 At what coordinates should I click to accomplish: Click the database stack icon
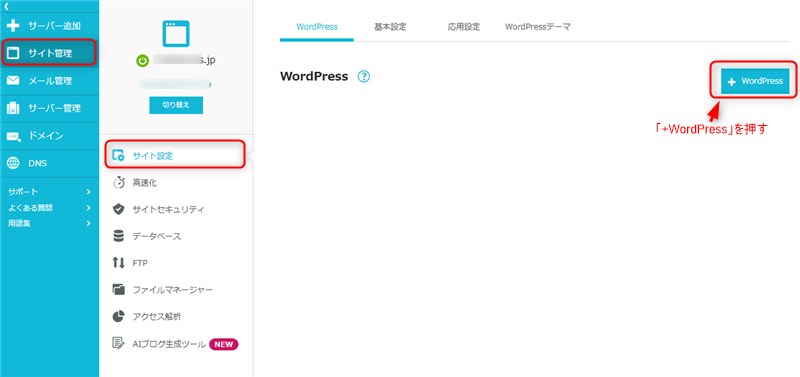pyautogui.click(x=118, y=236)
